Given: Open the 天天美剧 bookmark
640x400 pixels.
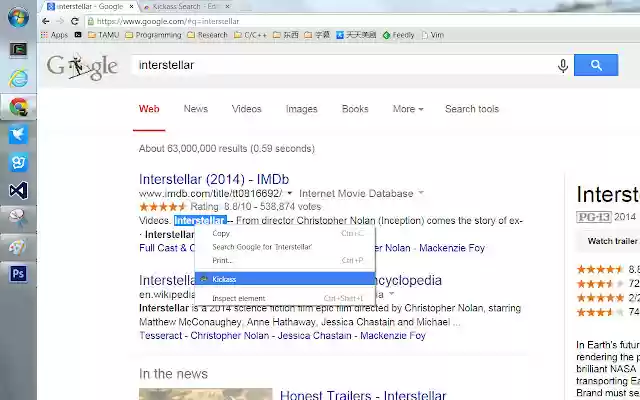Looking at the screenshot, I should click(x=356, y=35).
